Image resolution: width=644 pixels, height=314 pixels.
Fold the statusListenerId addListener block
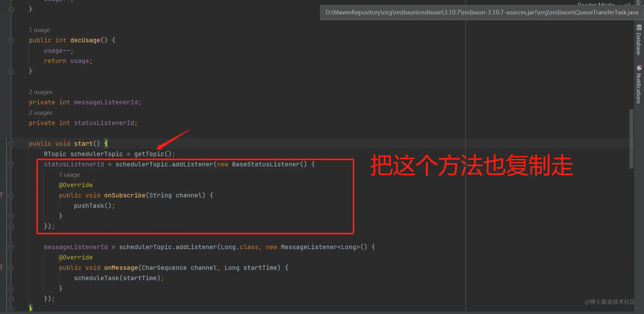click(x=11, y=165)
